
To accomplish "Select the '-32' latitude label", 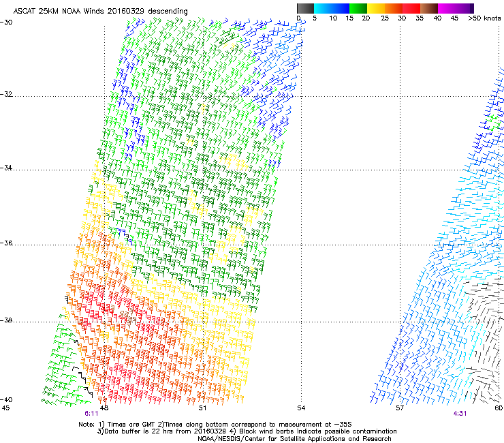I will (x=6, y=94).
